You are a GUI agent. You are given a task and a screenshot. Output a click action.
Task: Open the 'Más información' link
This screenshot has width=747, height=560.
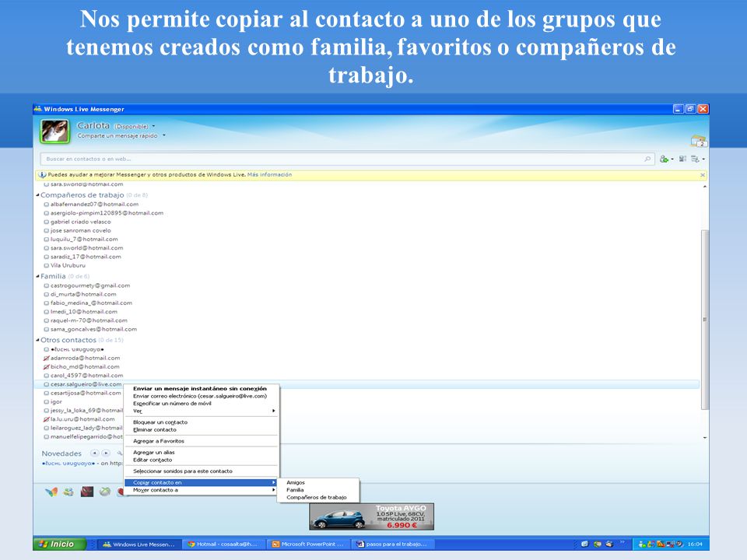coord(270,175)
